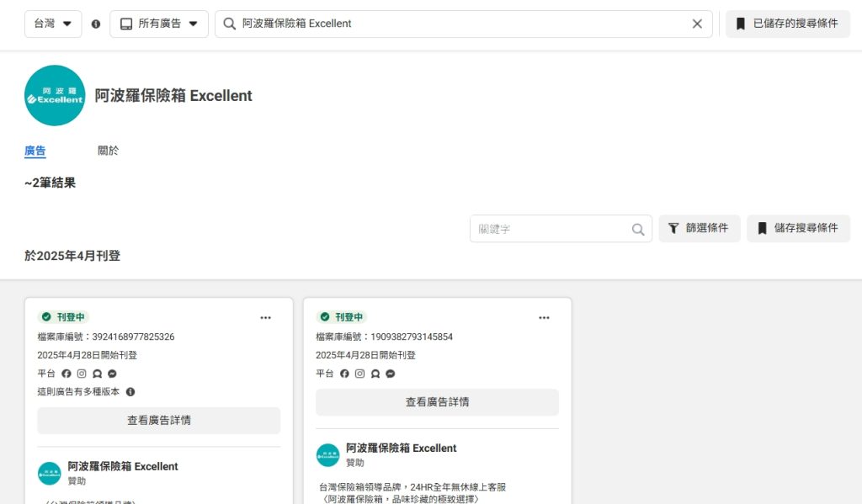Open more options on ad 3924168977825326
The width and height of the screenshot is (862, 504).
[x=265, y=318]
